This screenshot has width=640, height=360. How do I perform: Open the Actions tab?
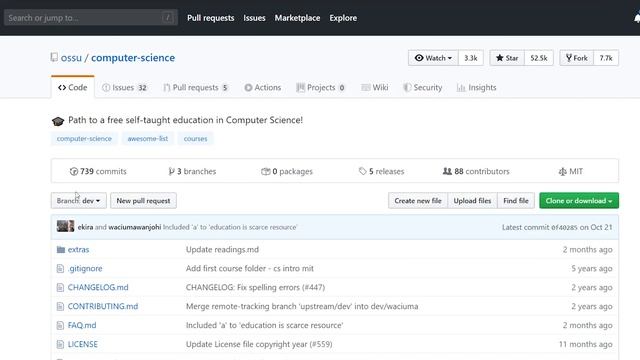coord(263,87)
